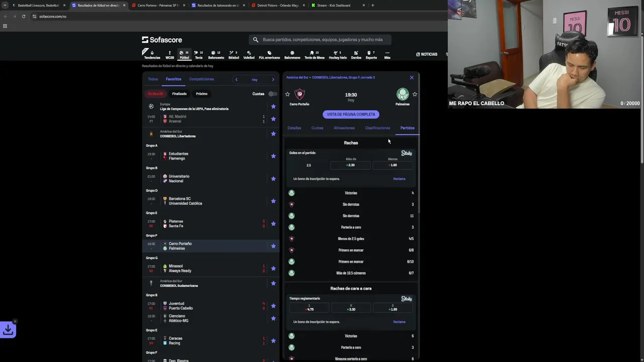Select the Cienciano vs Atlético-MG match row
Image resolution: width=644 pixels, height=362 pixels.
(211, 318)
